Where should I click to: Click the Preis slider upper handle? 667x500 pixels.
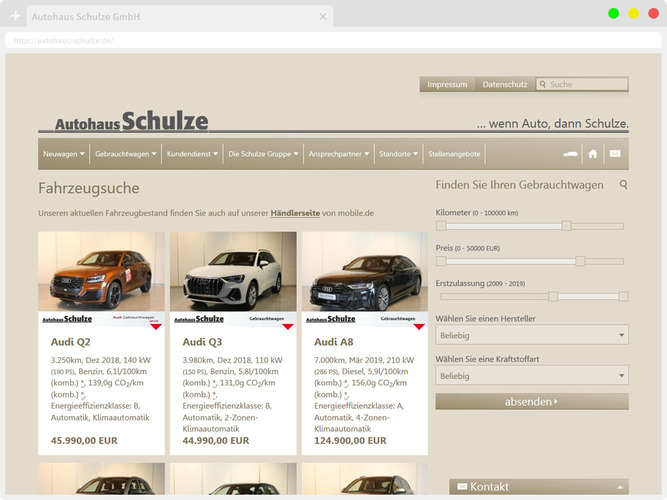[580, 261]
